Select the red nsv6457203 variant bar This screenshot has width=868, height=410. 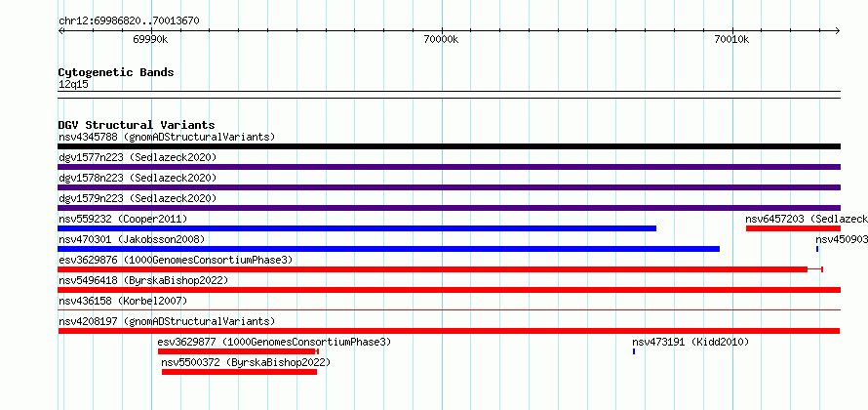coord(793,228)
